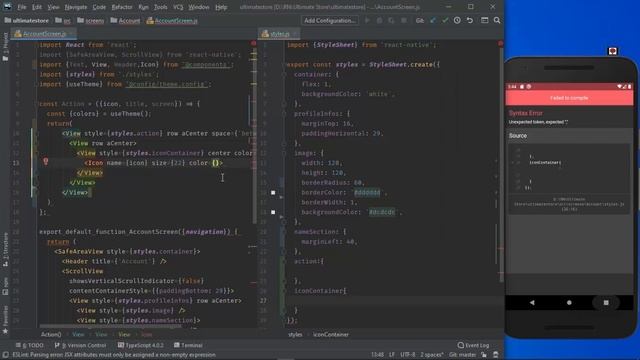Image resolution: width=640 pixels, height=360 pixels.
Task: Click styles breadcrumb below right editor
Action: pyautogui.click(x=295, y=335)
